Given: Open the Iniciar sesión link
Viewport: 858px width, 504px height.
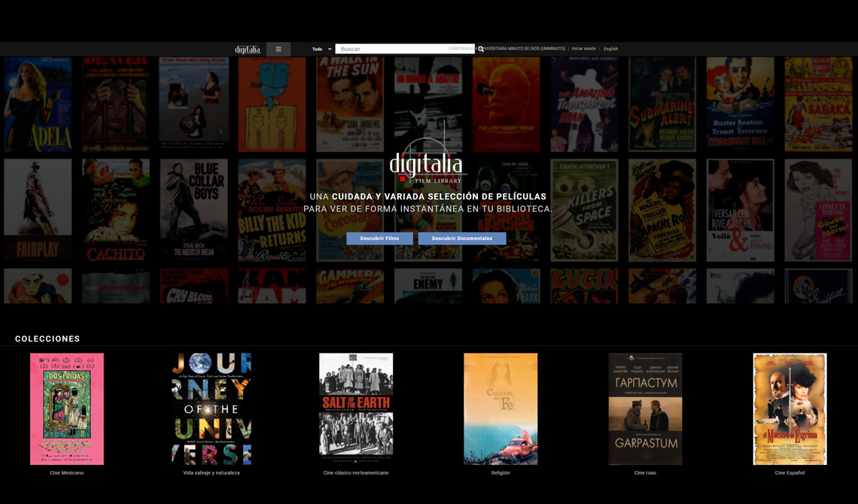Looking at the screenshot, I should coord(584,49).
